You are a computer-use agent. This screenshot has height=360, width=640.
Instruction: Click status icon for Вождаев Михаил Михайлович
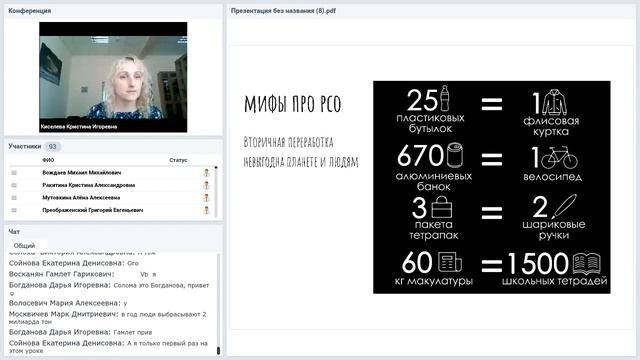click(x=207, y=173)
